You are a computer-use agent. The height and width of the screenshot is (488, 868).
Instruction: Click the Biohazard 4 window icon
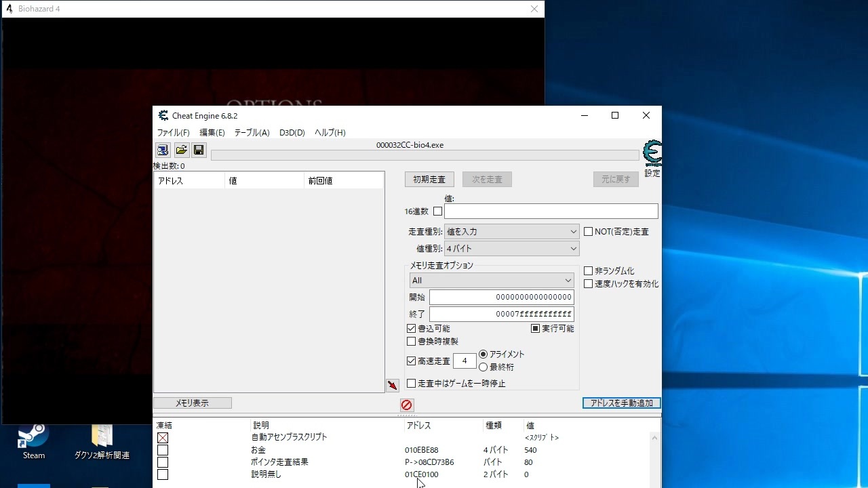point(9,9)
